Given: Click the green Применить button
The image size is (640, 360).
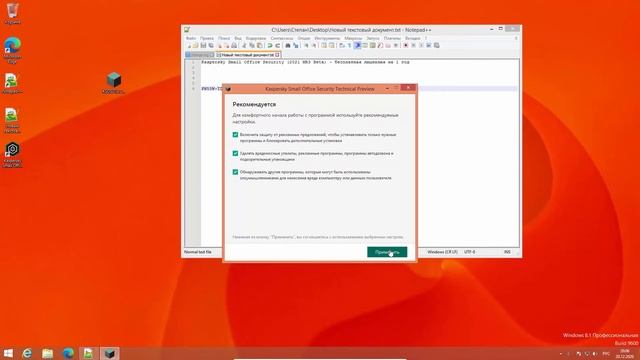Looking at the screenshot, I should [387, 252].
